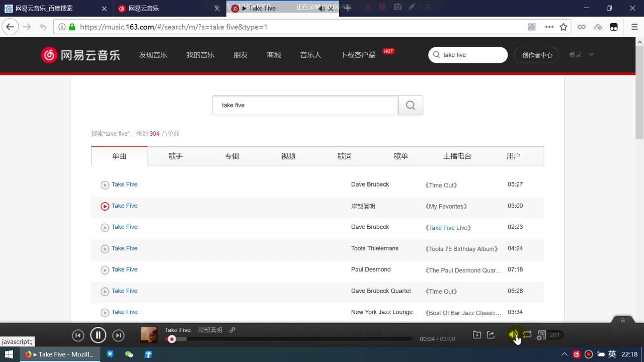The height and width of the screenshot is (362, 644).
Task: Click the header search box with take five
Action: (x=468, y=55)
